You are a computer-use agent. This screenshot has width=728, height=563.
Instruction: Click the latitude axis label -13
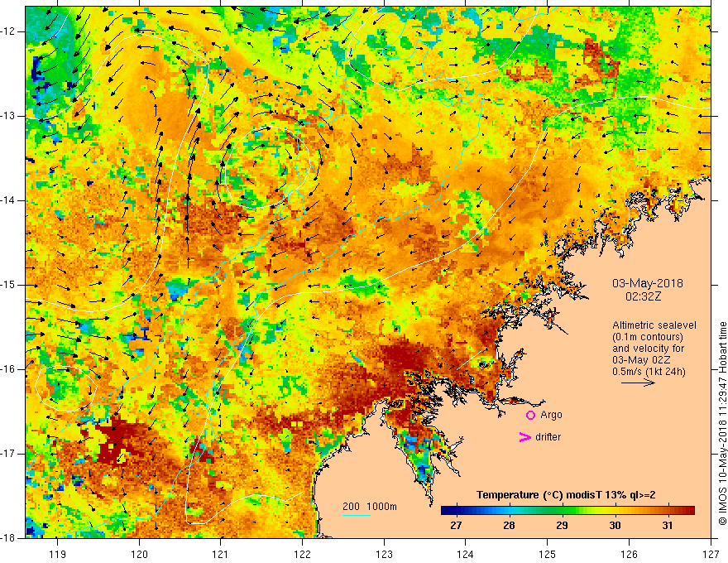[x=9, y=116]
